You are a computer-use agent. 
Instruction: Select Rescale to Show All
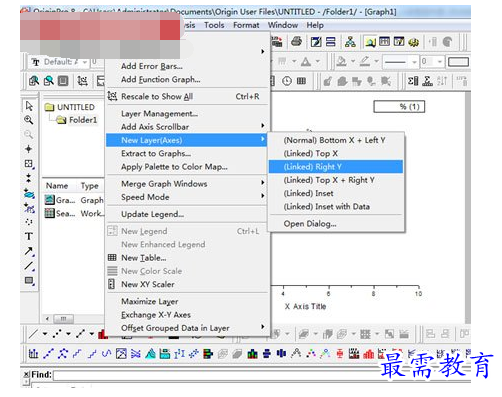pyautogui.click(x=187, y=96)
